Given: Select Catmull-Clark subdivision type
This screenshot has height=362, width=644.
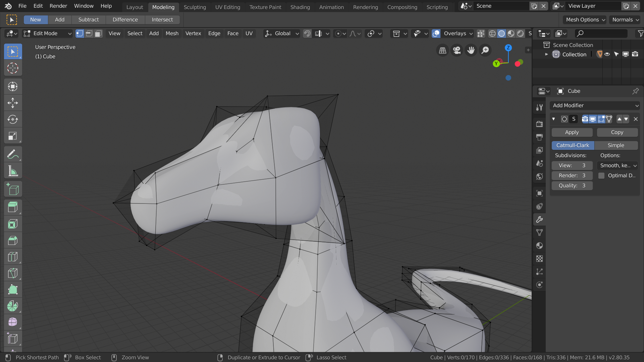Looking at the screenshot, I should click(x=573, y=145).
